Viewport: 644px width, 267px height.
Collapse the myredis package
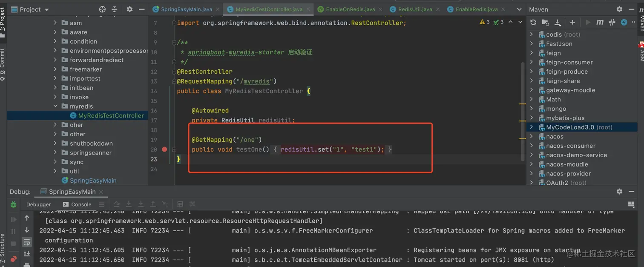[x=55, y=106]
